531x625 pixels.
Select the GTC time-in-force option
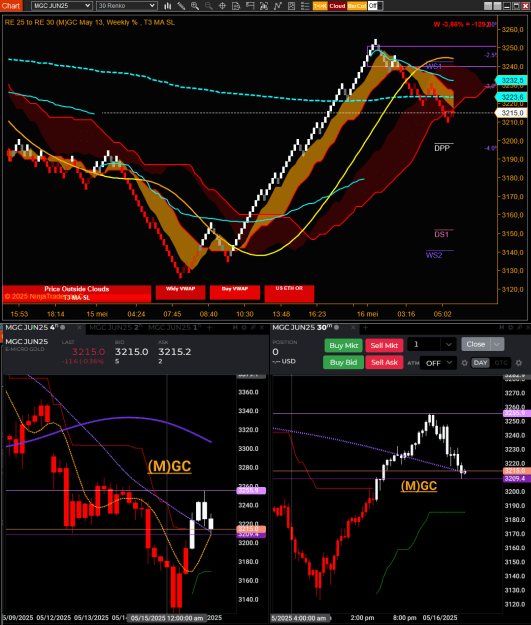tap(501, 363)
